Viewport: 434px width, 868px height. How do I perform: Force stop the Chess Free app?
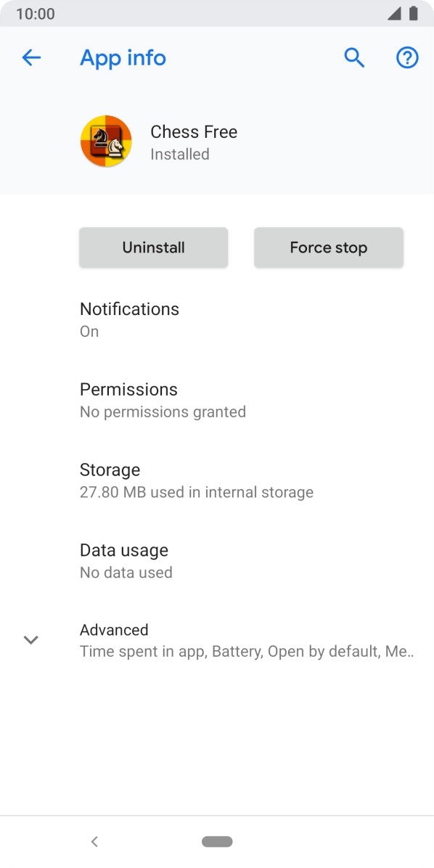[x=328, y=247]
